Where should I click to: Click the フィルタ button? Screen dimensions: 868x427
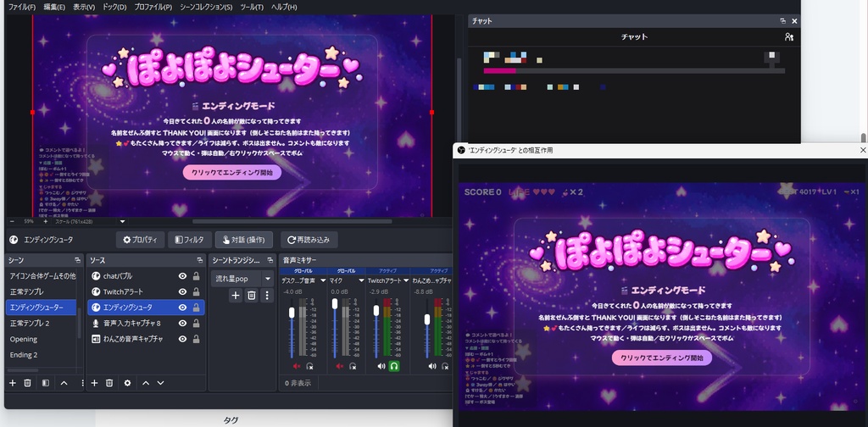(189, 240)
